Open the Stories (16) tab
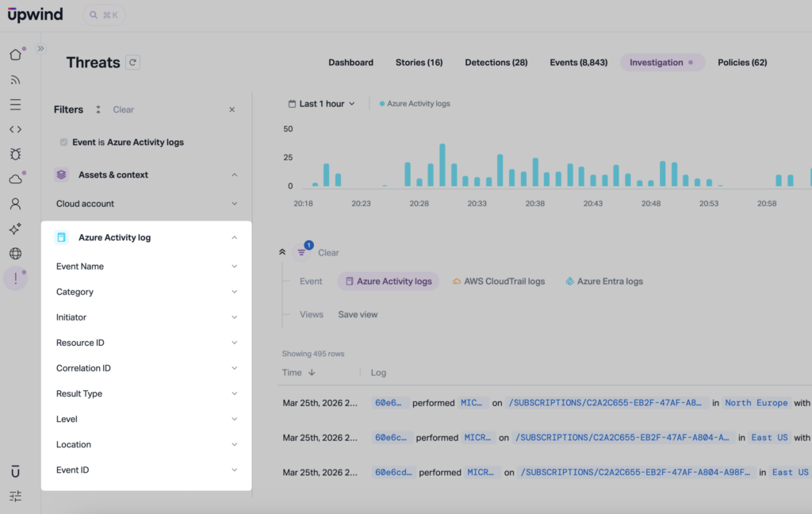This screenshot has height=514, width=812. (x=419, y=62)
